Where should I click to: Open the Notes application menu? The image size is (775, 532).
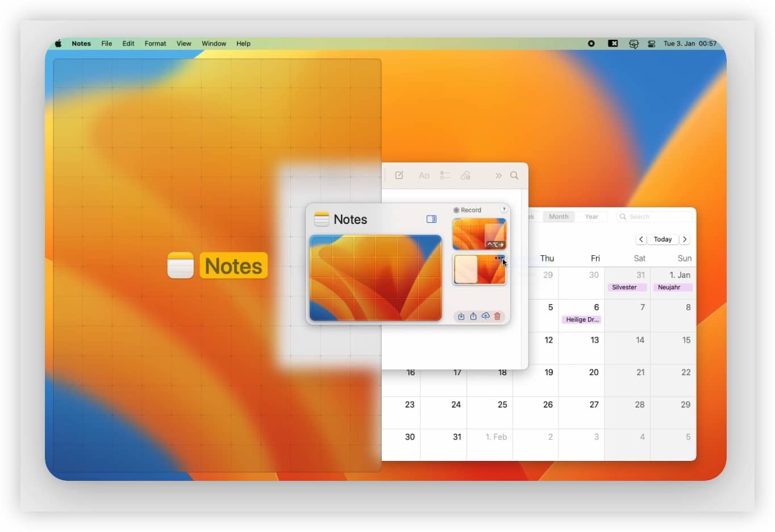coord(81,43)
